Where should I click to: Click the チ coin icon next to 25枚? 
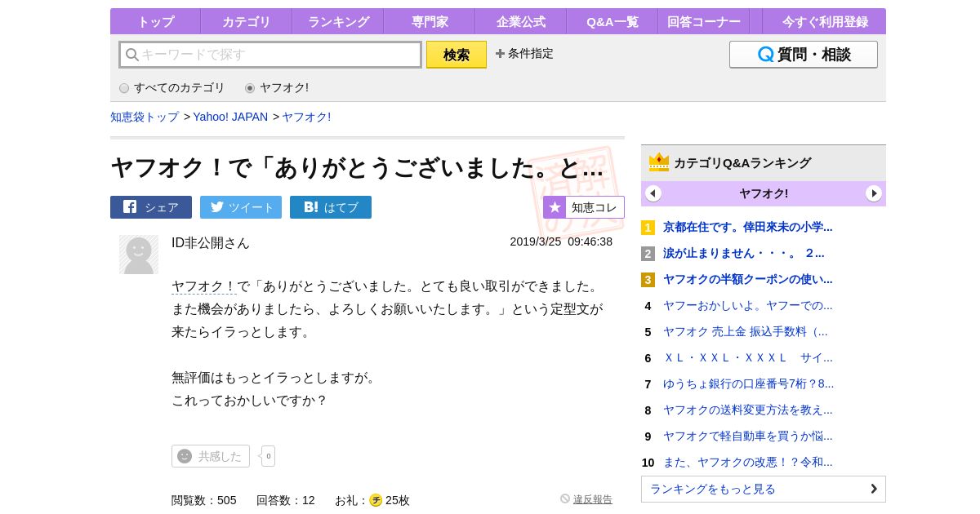click(376, 500)
